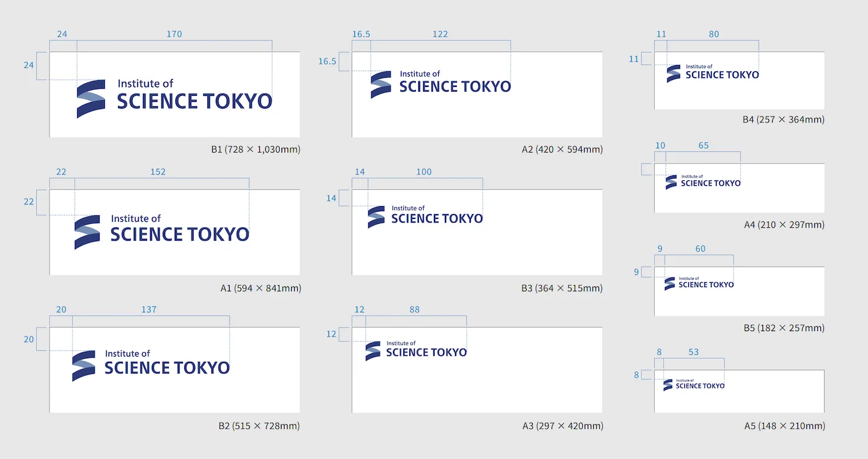Viewport: 868px width, 459px height.
Task: Click the 122 width dimension above A2
Action: tap(440, 34)
